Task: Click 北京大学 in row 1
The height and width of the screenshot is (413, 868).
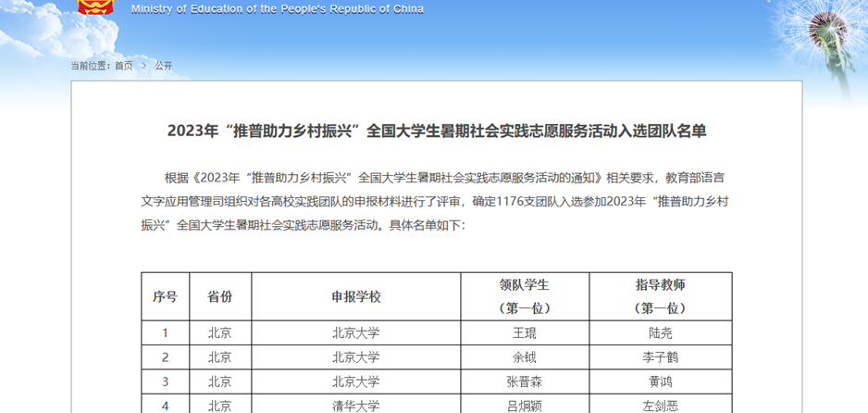Action: (x=356, y=333)
